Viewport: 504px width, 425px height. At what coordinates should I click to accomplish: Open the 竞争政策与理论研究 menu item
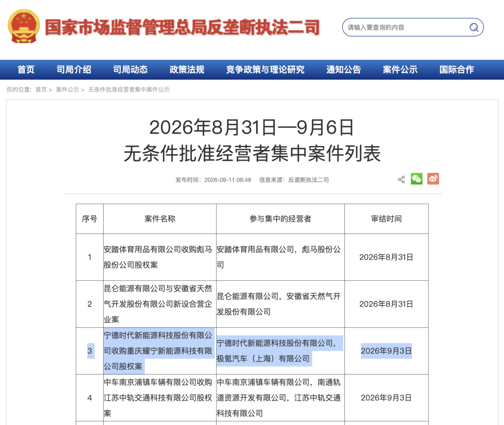pyautogui.click(x=265, y=70)
